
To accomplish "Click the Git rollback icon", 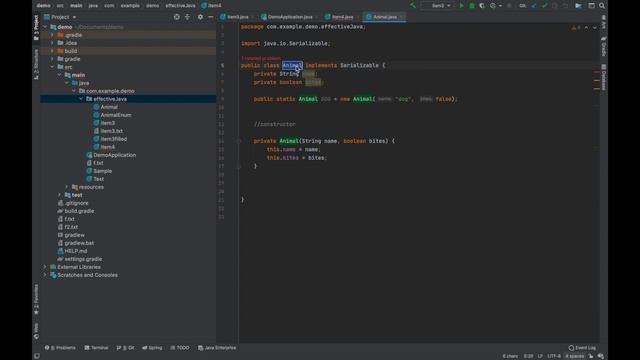I will click(x=565, y=6).
